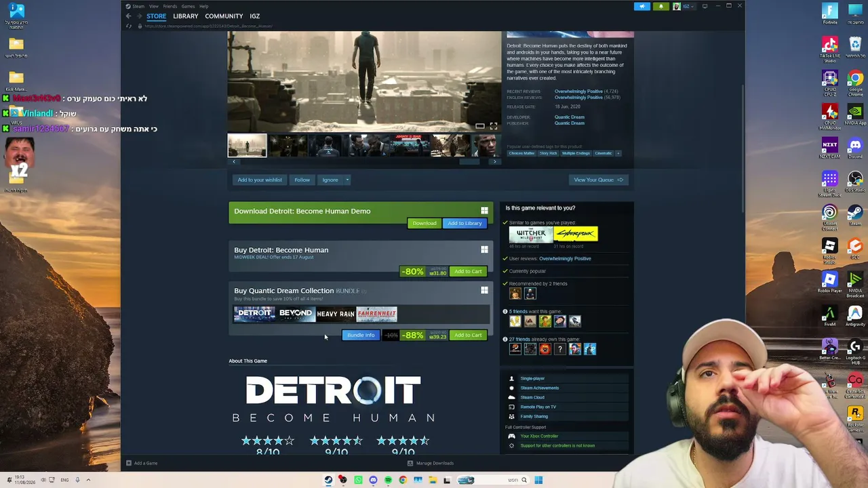Open Quantic Dream developer link
Image resolution: width=868 pixels, height=488 pixels.
point(569,117)
